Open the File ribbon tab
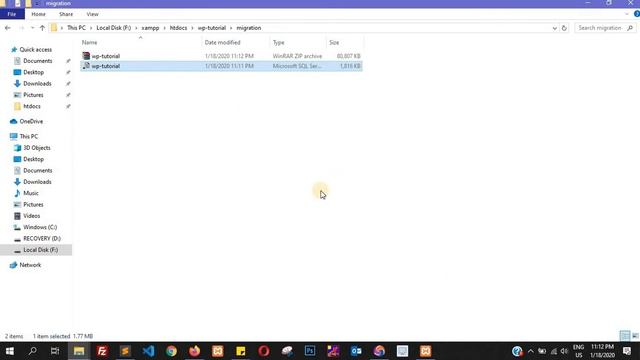Viewport: 640px width, 360px height. pos(12,14)
